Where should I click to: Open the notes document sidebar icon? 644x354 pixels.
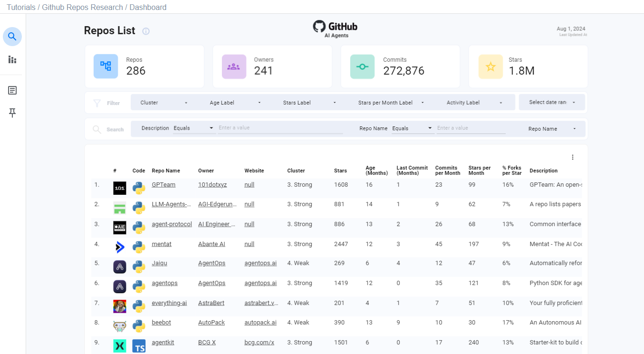point(12,90)
